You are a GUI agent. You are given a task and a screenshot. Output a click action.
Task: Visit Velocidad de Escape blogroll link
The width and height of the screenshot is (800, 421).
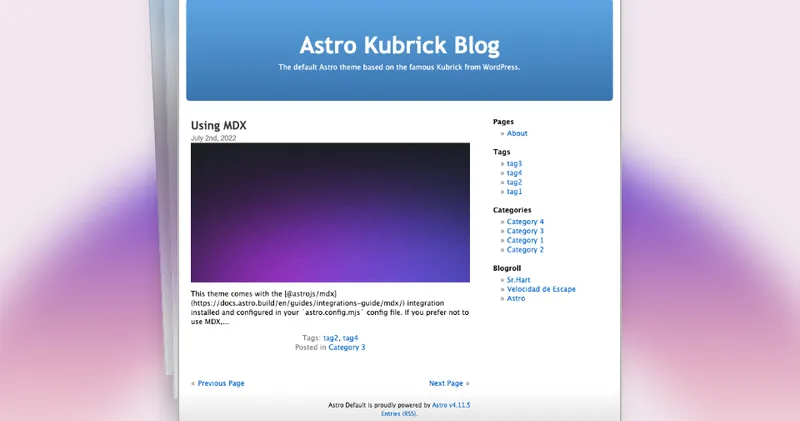pos(541,289)
